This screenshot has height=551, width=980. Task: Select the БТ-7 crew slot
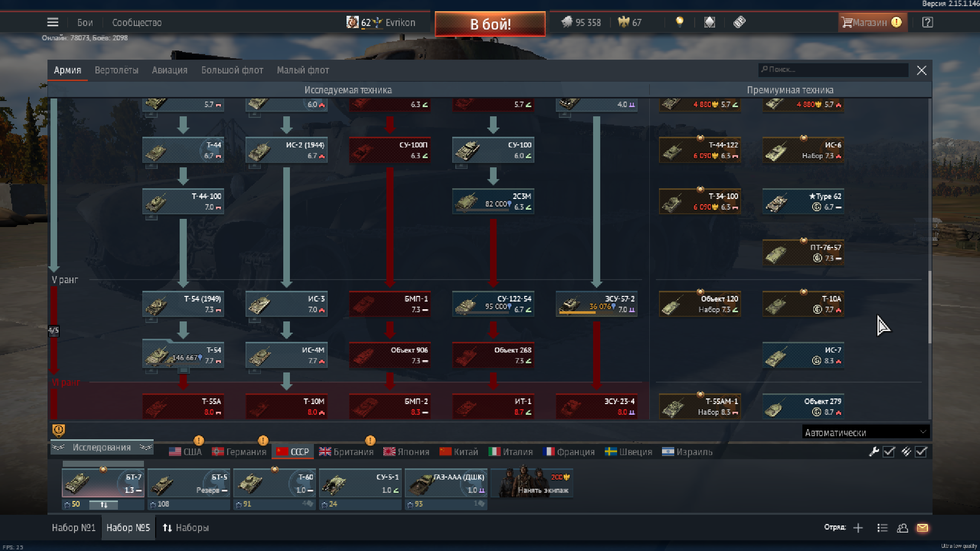103,483
